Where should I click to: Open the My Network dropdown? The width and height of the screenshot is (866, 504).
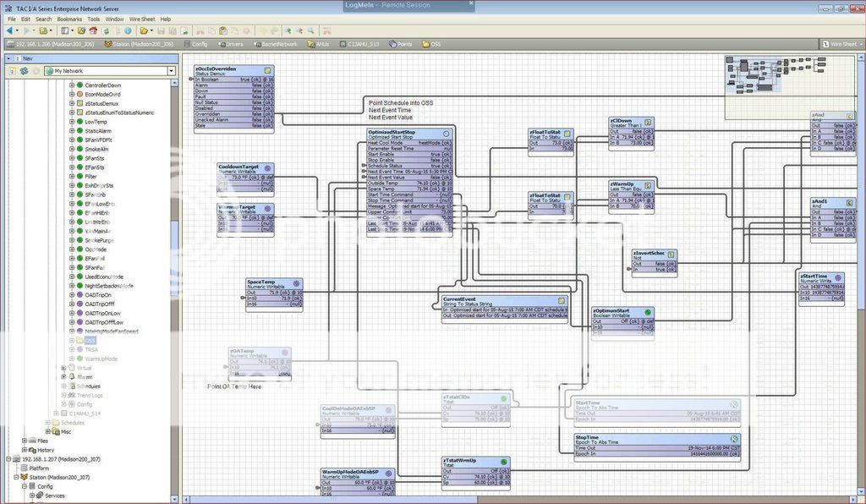(x=171, y=71)
